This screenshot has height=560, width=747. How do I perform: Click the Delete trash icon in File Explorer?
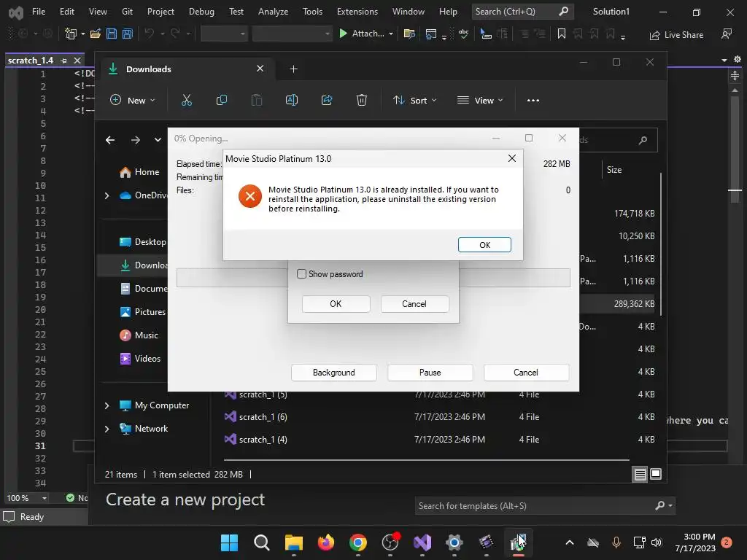click(362, 101)
